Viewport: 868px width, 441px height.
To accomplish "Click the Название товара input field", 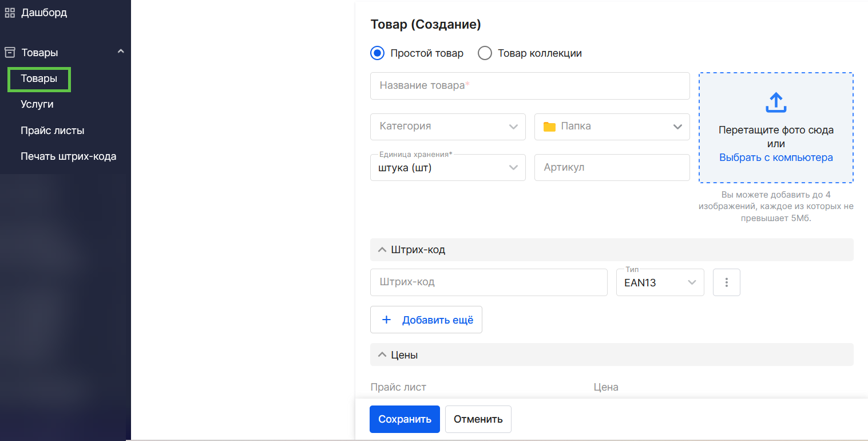I will click(x=530, y=85).
